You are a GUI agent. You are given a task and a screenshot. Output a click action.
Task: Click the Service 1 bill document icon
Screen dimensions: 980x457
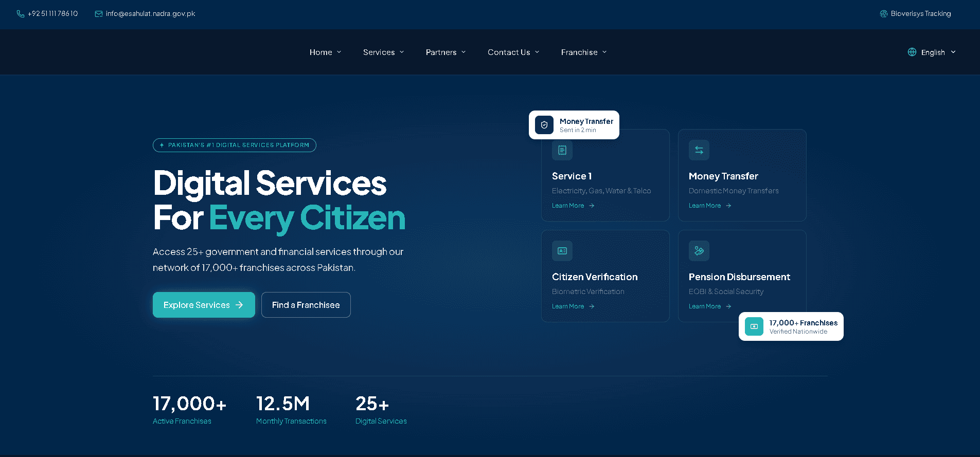pos(562,150)
